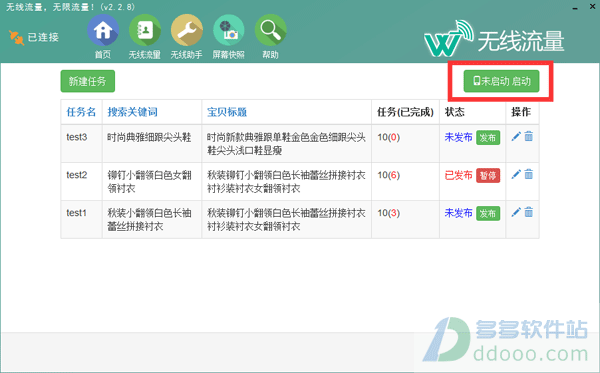Edit task test3 with pencil icon

[516, 136]
